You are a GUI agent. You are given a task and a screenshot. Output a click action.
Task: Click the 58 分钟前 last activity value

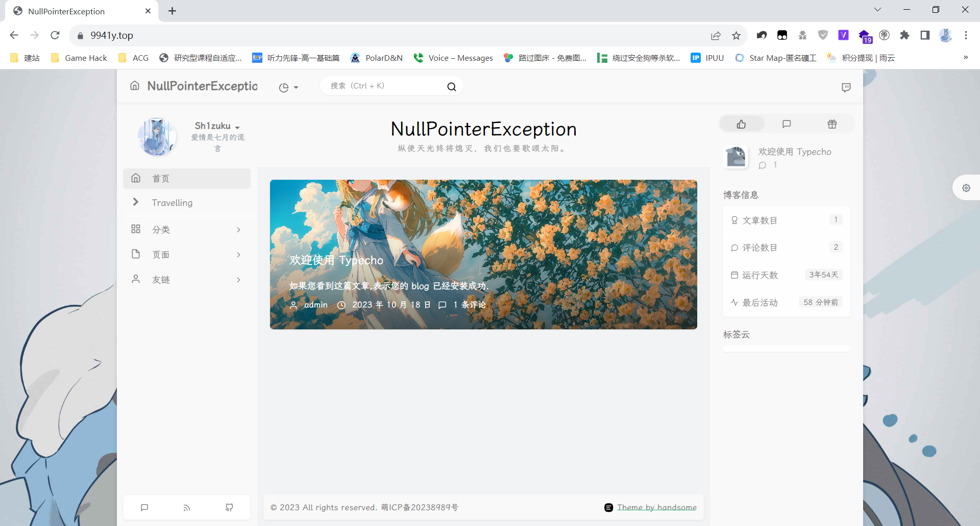pos(821,302)
